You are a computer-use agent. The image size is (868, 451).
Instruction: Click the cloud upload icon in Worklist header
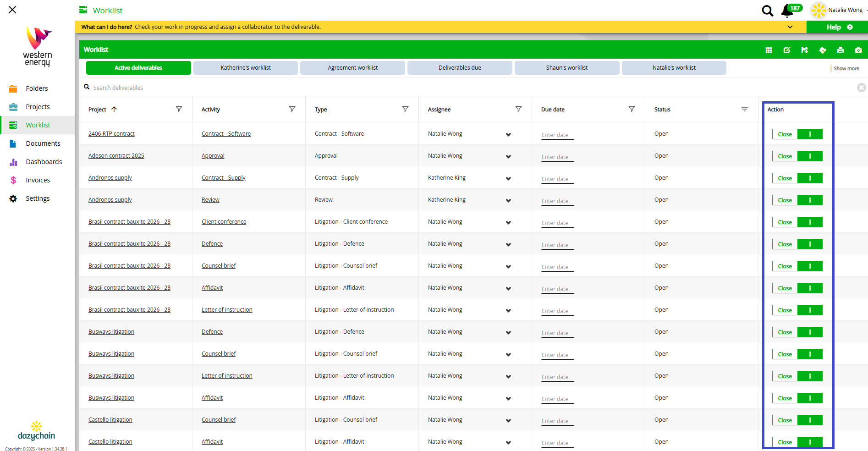pyautogui.click(x=823, y=50)
